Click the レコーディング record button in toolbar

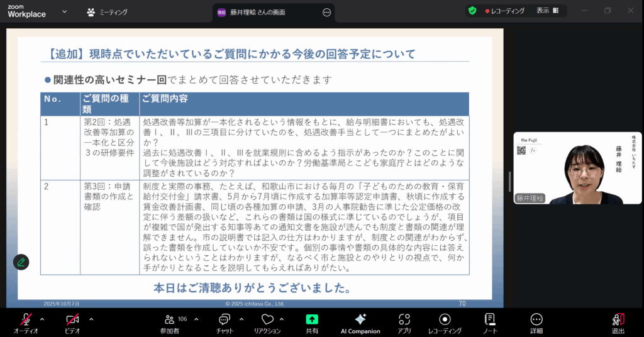(x=445, y=319)
